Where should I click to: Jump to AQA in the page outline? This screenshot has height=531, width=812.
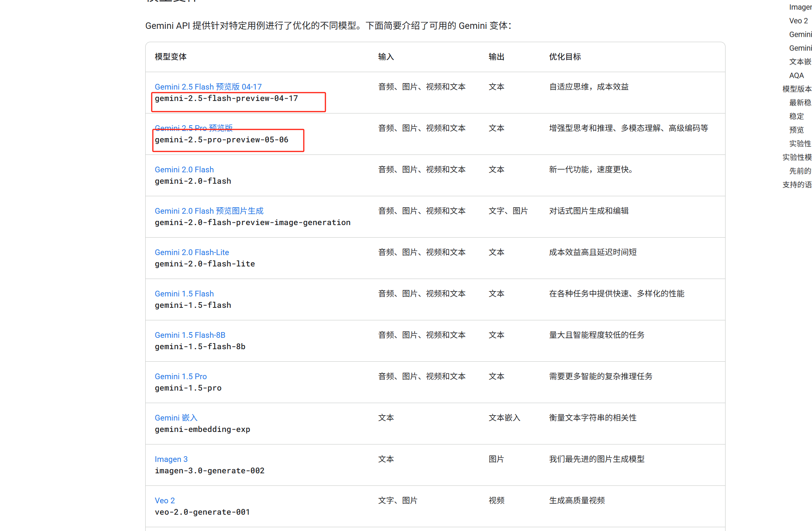796,76
